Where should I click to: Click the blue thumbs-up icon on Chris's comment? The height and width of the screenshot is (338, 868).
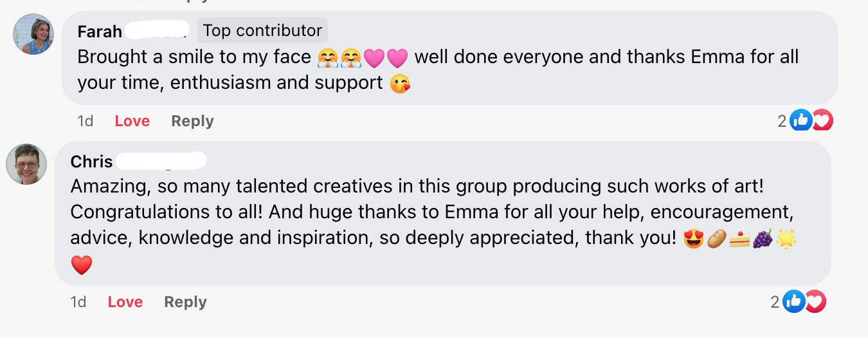[793, 301]
